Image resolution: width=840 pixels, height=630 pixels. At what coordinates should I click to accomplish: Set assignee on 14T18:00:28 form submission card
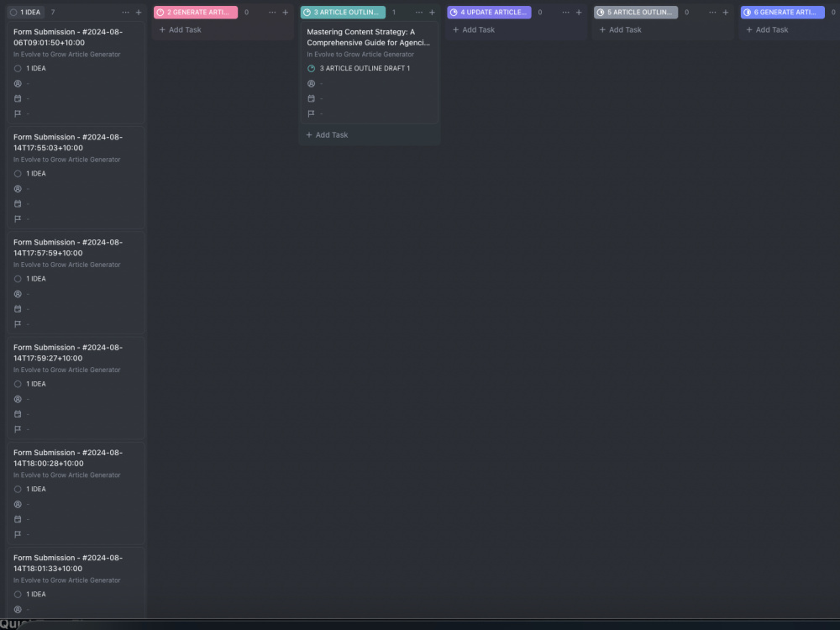pyautogui.click(x=18, y=504)
